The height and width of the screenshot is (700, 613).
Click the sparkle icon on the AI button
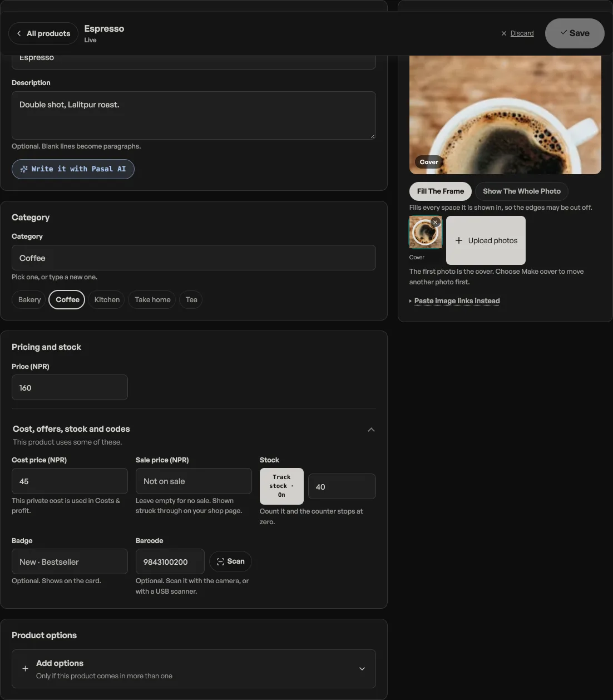(24, 169)
